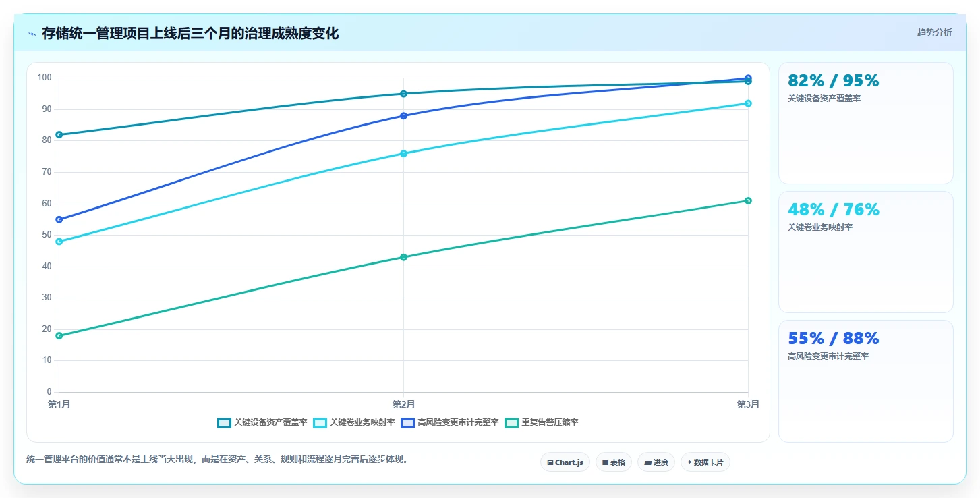Click the 第2月 point at value 76
Image resolution: width=980 pixels, height=498 pixels.
403,153
